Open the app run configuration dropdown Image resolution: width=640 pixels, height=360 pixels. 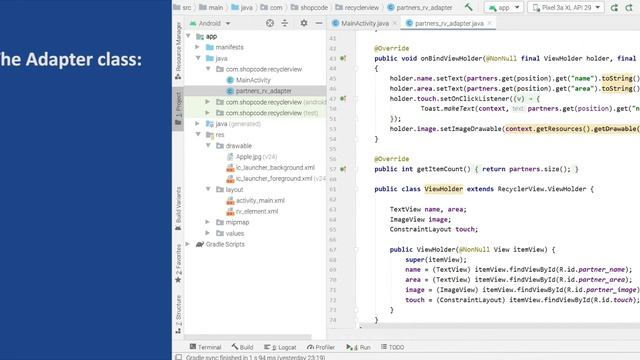click(x=504, y=7)
